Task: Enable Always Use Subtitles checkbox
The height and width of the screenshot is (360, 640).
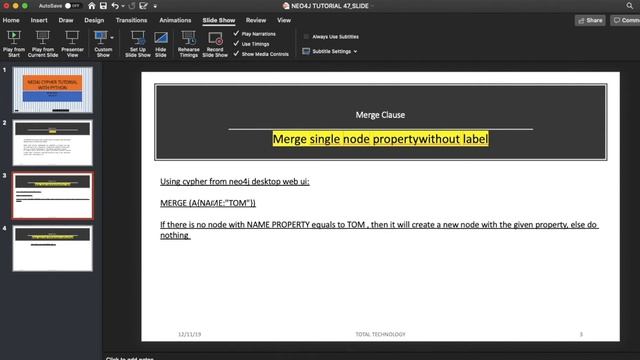Action: tap(306, 37)
